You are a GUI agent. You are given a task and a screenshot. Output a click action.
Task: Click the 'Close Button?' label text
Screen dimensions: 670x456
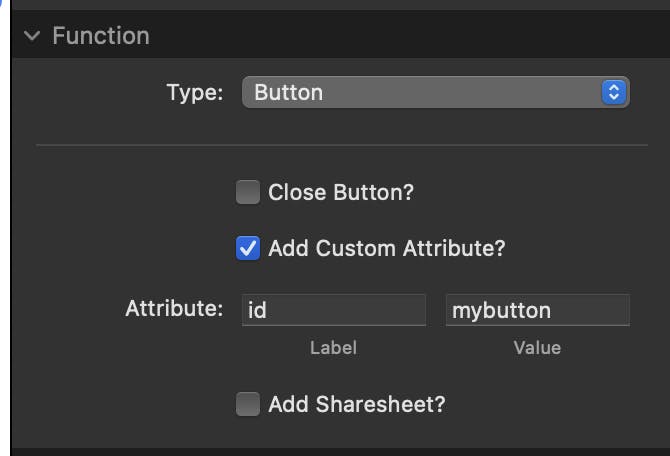pyautogui.click(x=341, y=193)
